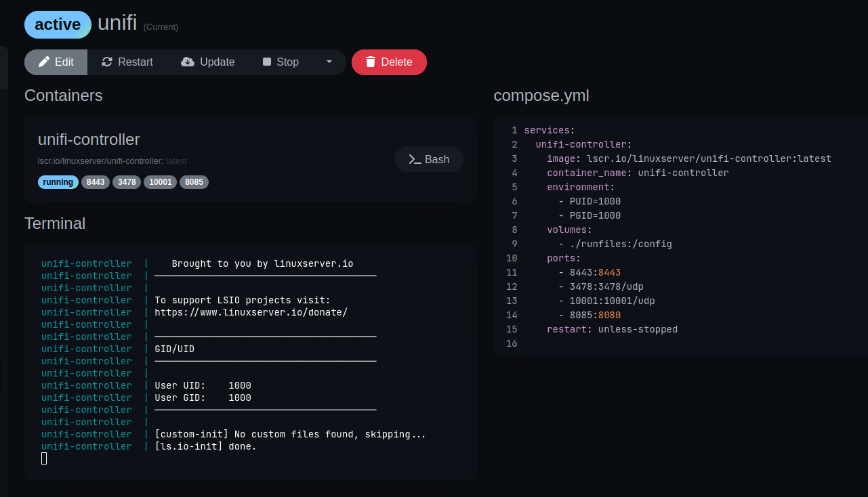Click the 'User UID: 1000' terminal line
Screen dimensions: 868x497
click(203, 385)
